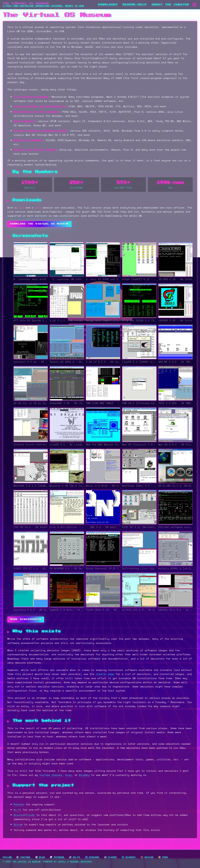Open the AFROS (XaAES) screenshot thumbnail
Screen dimensions: 200x868
[139, 260]
